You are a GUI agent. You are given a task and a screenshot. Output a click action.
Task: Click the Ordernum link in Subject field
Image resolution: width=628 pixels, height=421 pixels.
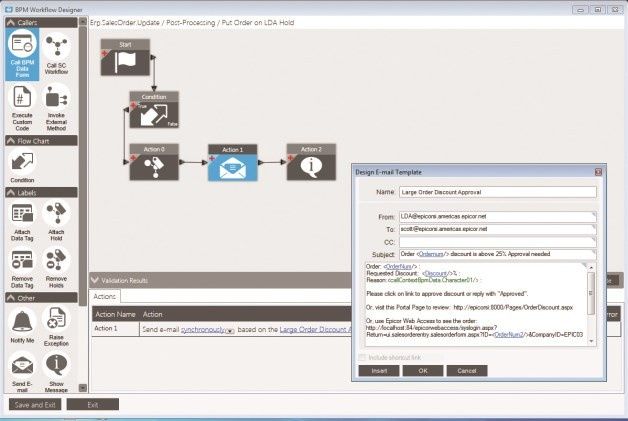(x=431, y=254)
